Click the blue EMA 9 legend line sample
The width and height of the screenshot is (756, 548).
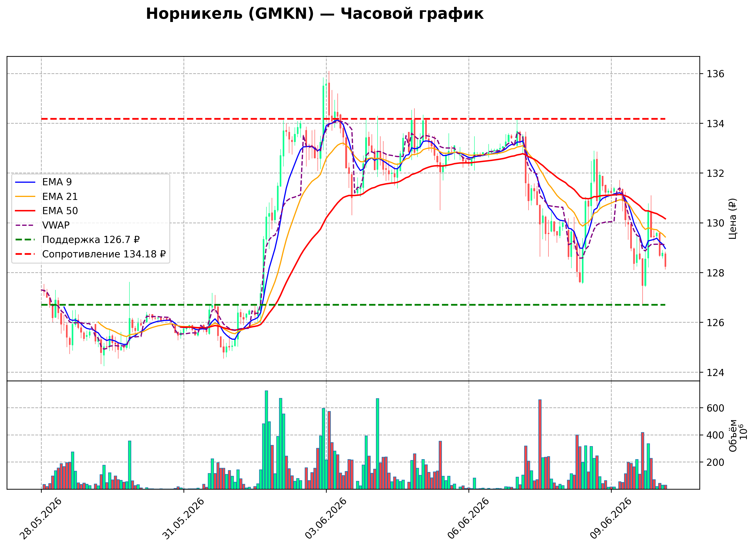coord(25,182)
